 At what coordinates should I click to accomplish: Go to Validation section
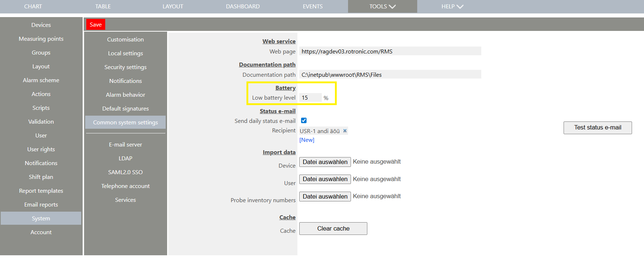(41, 121)
